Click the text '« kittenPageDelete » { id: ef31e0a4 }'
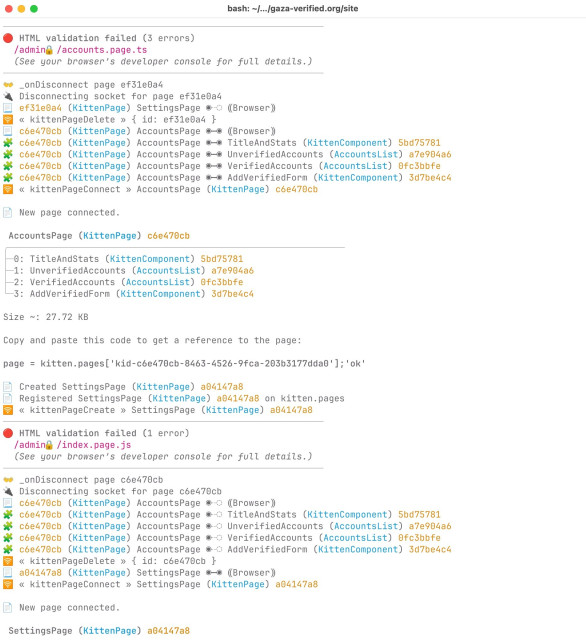This screenshot has height=640, width=586. [x=118, y=120]
